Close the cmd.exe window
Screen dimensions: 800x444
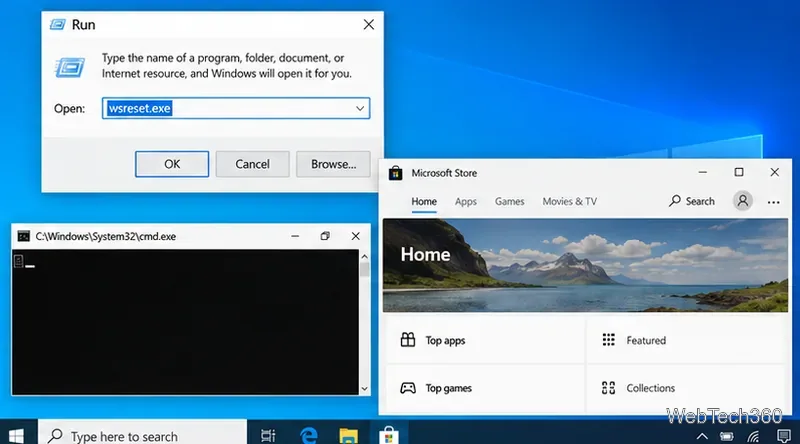point(356,236)
